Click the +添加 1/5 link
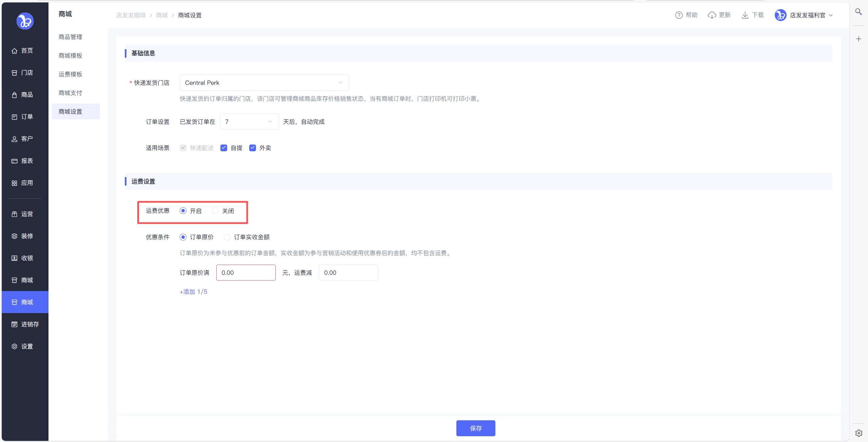 193,292
